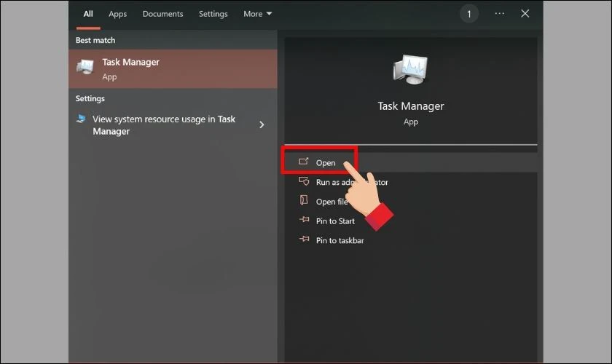Switch to the Apps tab
Screen dimensions: 612x364
pyautogui.click(x=117, y=14)
